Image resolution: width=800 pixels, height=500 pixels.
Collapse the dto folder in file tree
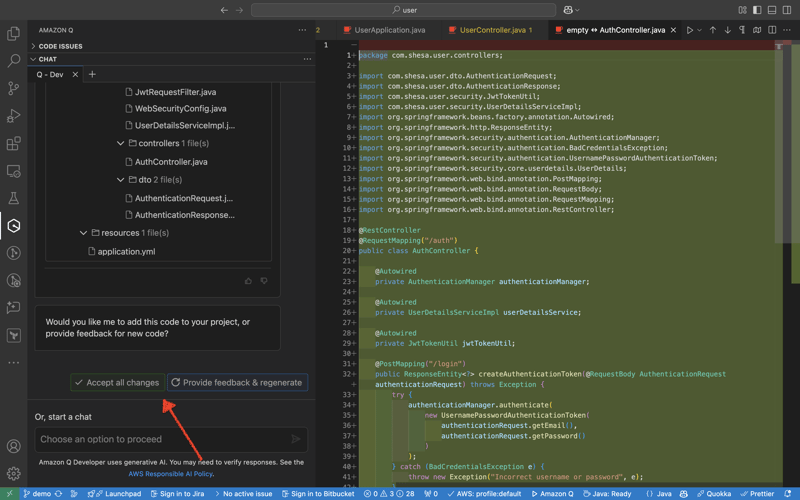pyautogui.click(x=121, y=180)
